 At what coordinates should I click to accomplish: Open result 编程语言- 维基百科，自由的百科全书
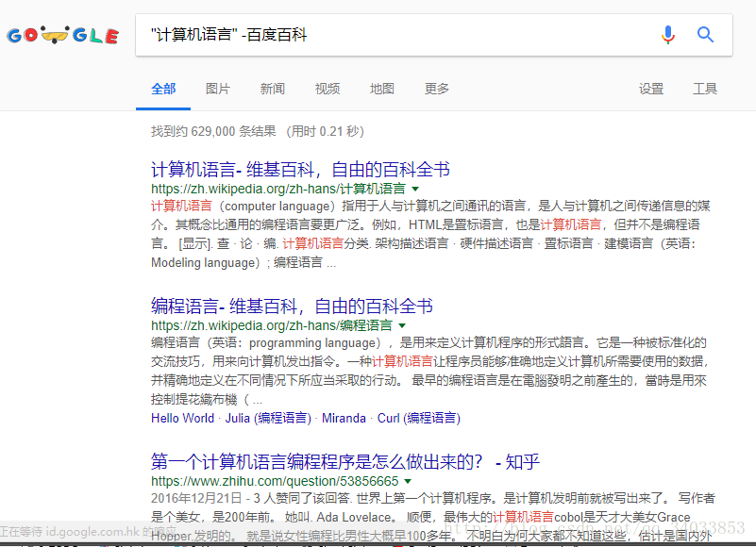click(x=292, y=306)
